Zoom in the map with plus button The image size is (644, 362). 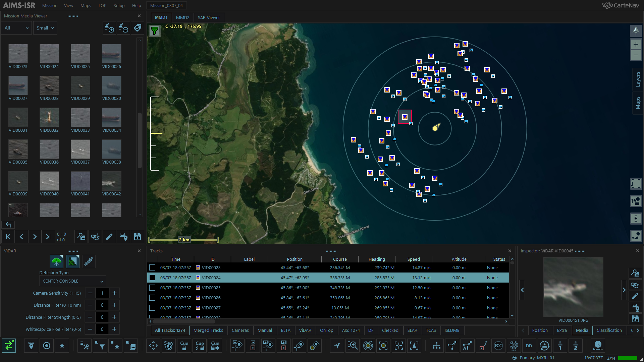636,44
